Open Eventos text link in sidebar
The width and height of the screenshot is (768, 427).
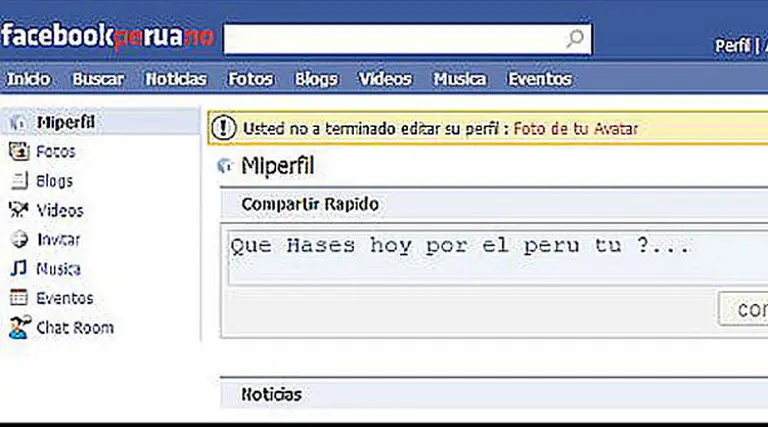click(x=65, y=298)
